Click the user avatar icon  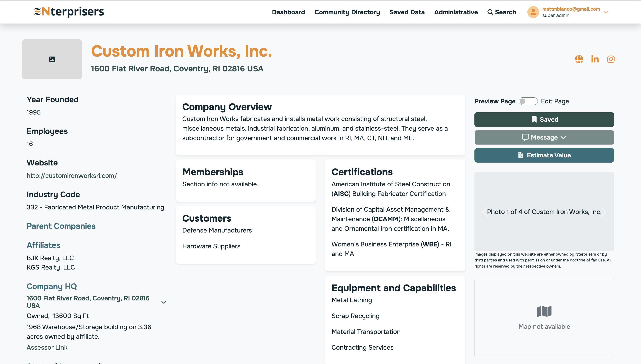pyautogui.click(x=533, y=12)
